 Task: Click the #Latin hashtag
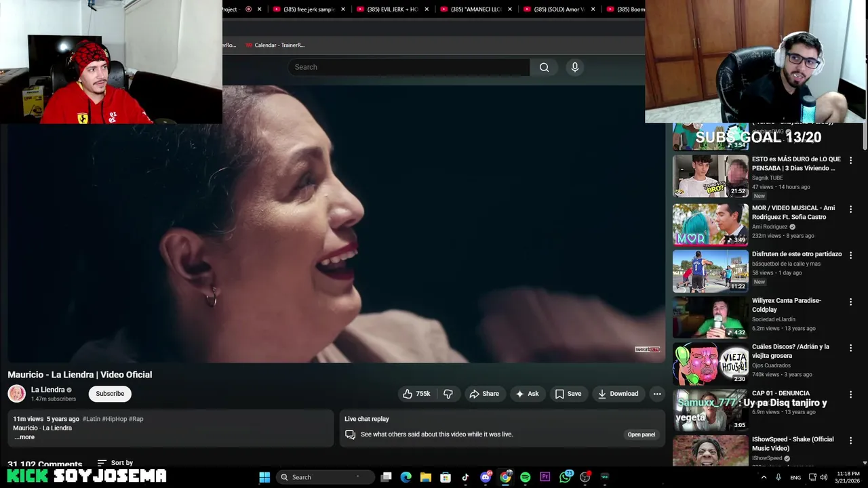(x=91, y=419)
